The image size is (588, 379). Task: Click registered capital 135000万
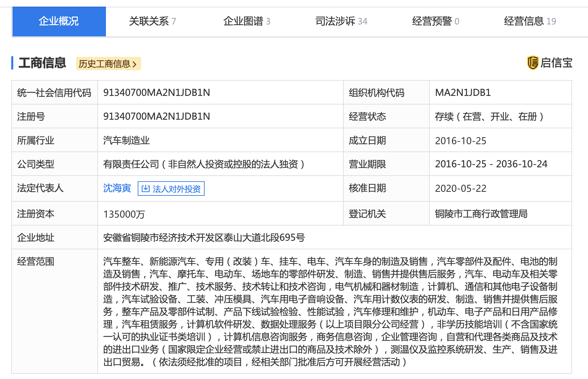point(124,214)
